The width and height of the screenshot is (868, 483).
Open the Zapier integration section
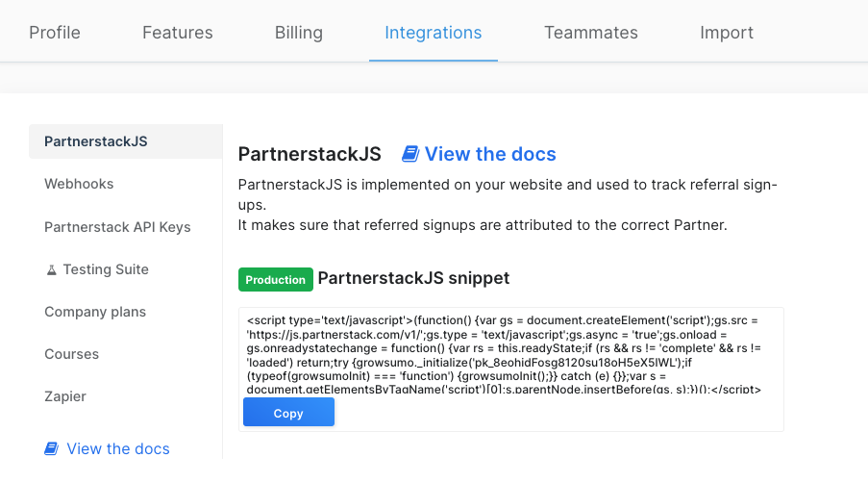(x=65, y=396)
